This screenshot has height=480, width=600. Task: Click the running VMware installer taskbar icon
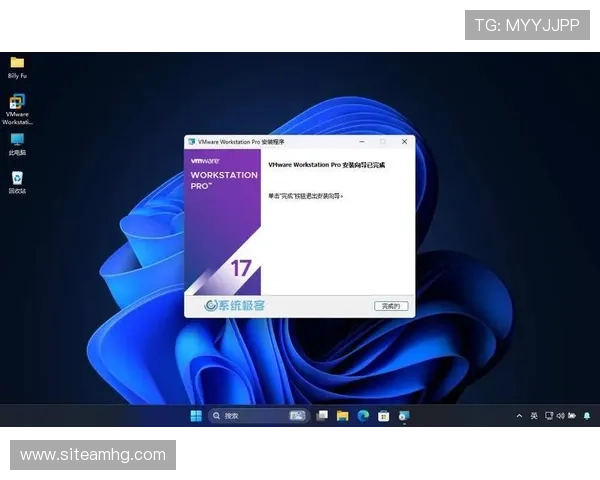[x=403, y=415]
